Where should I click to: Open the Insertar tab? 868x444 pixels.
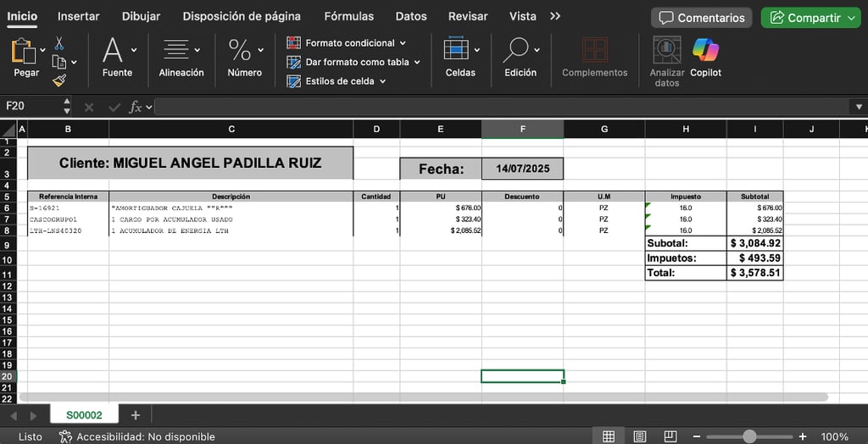pos(79,16)
